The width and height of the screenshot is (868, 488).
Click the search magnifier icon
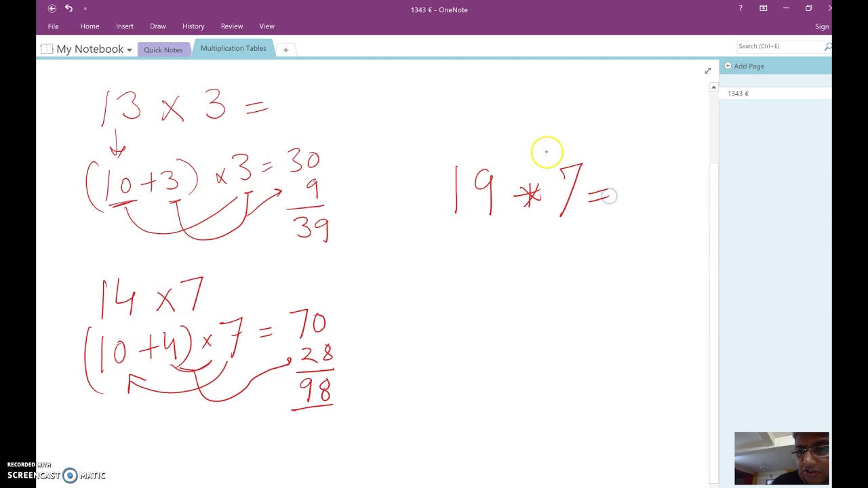click(827, 46)
